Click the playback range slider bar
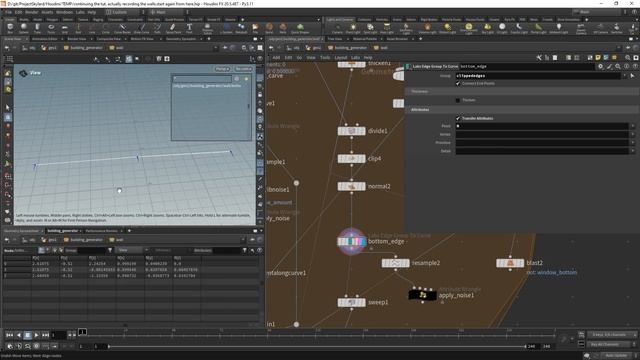 (317, 346)
